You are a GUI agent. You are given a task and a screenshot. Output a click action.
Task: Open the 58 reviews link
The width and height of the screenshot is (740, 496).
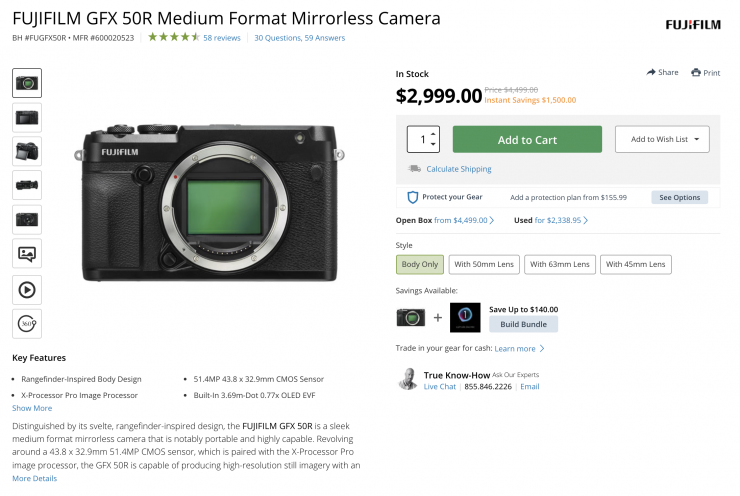(221, 38)
